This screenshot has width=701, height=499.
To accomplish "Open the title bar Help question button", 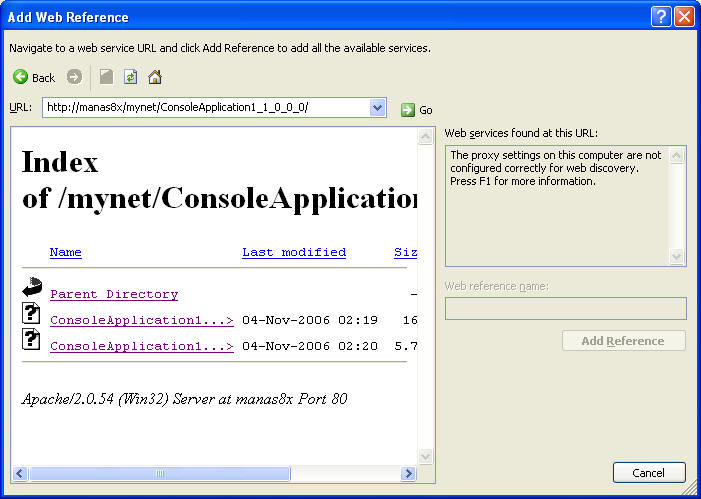I will [x=661, y=16].
